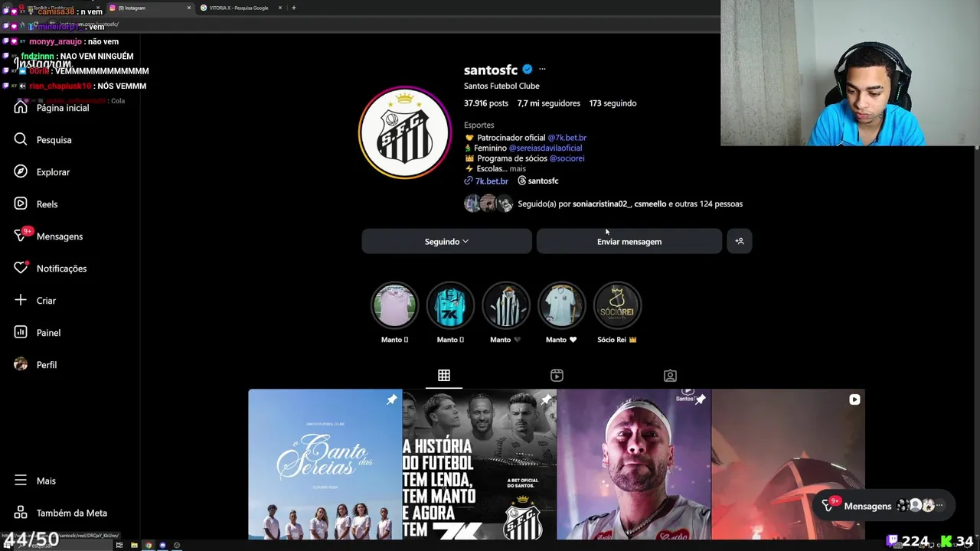This screenshot has height=551, width=980.
Task: Switch to the tagged photos tab
Action: pyautogui.click(x=670, y=376)
